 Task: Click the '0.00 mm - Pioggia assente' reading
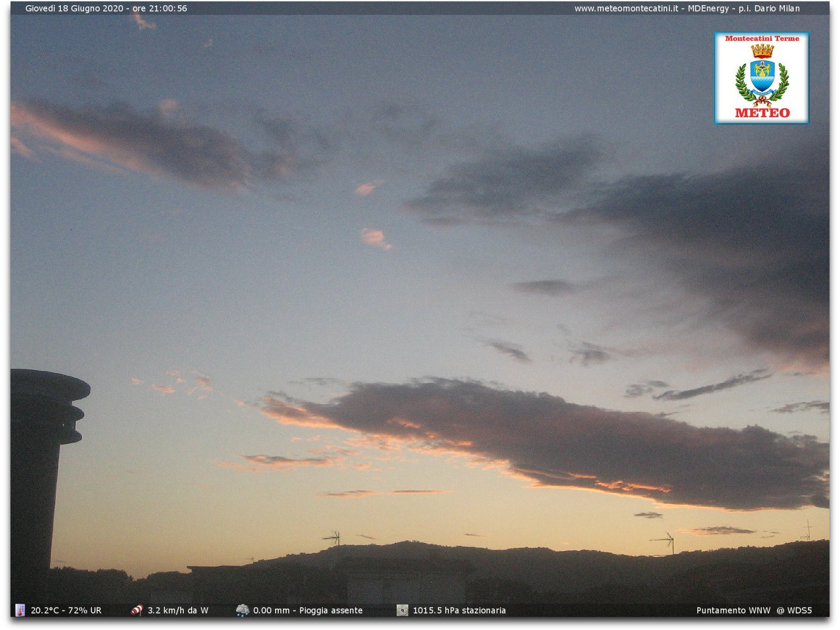click(x=308, y=611)
